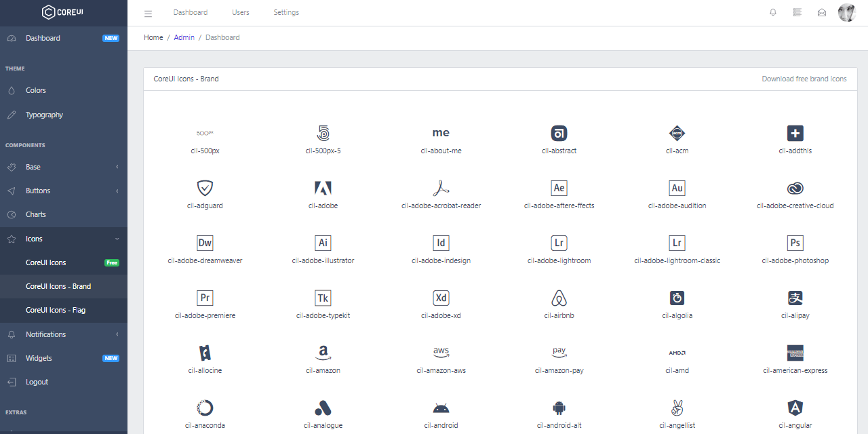Select the Amazon AWS icon
The height and width of the screenshot is (434, 868).
tap(441, 353)
